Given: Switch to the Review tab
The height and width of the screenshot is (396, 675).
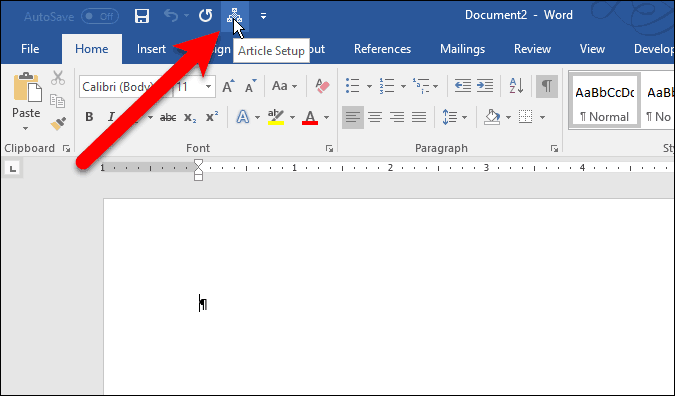Looking at the screenshot, I should point(532,49).
